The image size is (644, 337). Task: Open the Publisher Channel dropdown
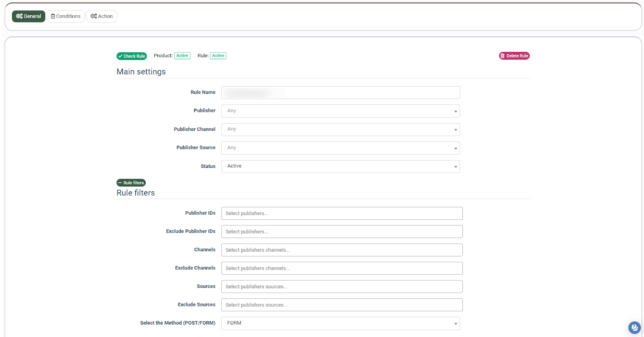pos(340,130)
